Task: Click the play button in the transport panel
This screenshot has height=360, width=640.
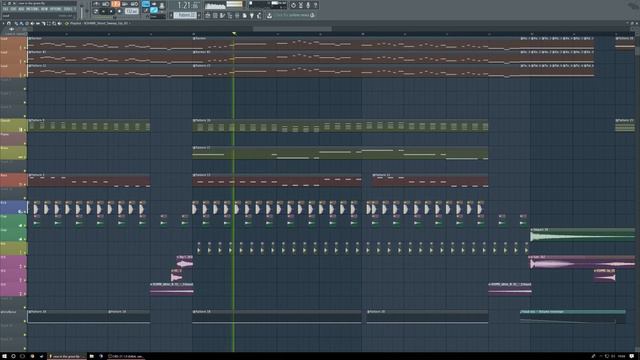Action: (x=103, y=11)
